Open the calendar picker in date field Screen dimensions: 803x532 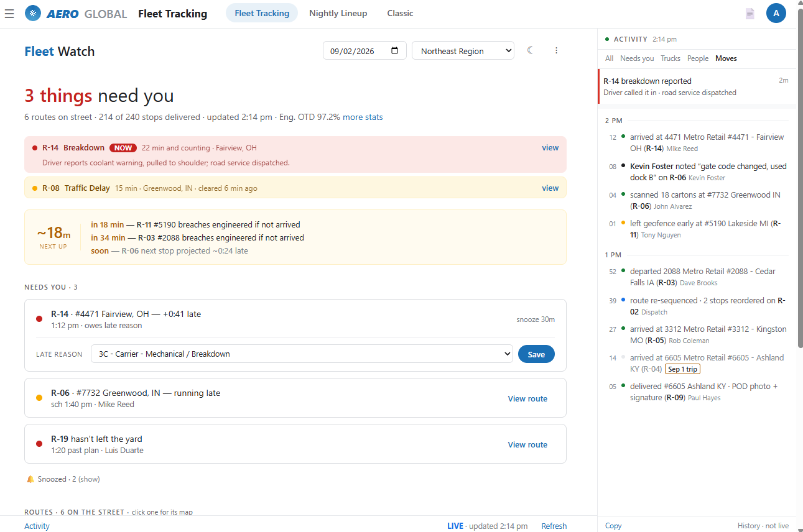coord(395,51)
